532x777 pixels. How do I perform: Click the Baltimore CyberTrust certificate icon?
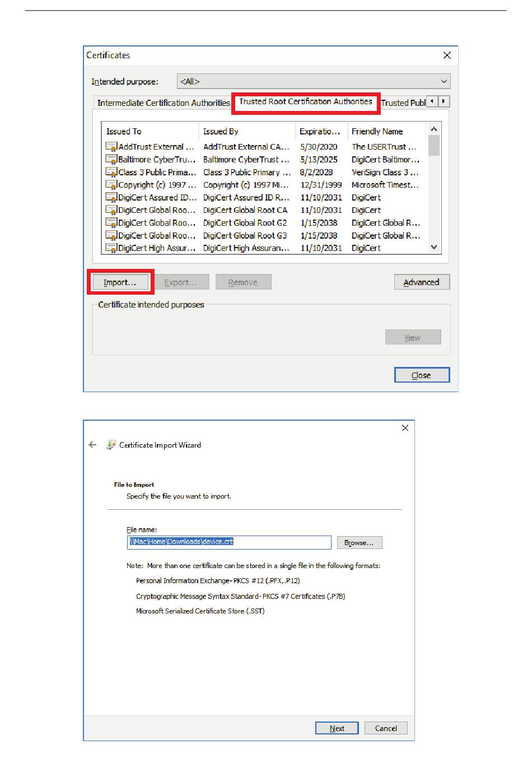click(111, 160)
